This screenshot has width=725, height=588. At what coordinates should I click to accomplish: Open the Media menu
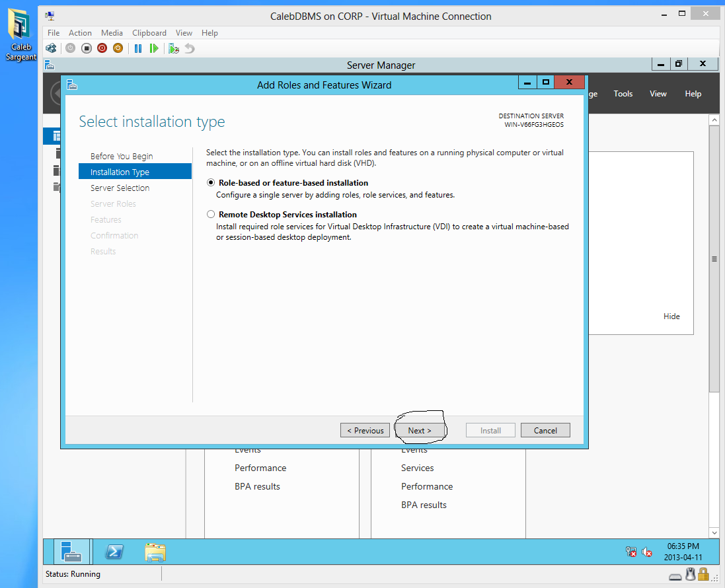(112, 33)
